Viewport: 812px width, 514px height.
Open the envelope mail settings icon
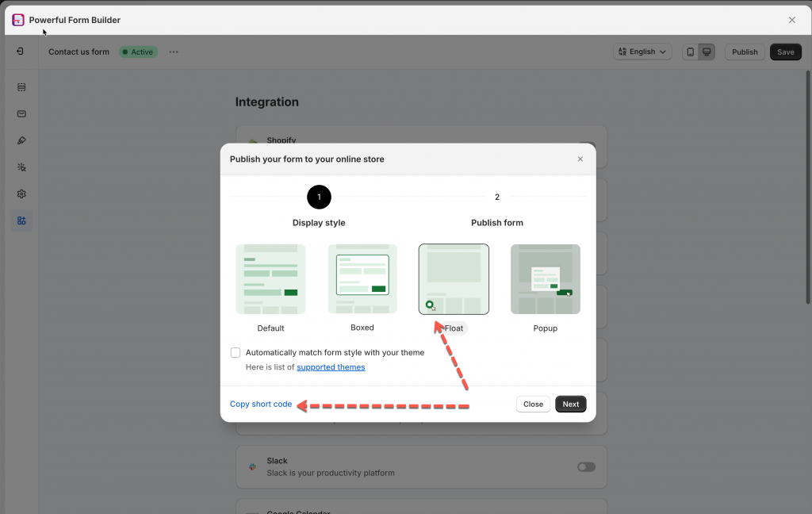click(x=21, y=114)
